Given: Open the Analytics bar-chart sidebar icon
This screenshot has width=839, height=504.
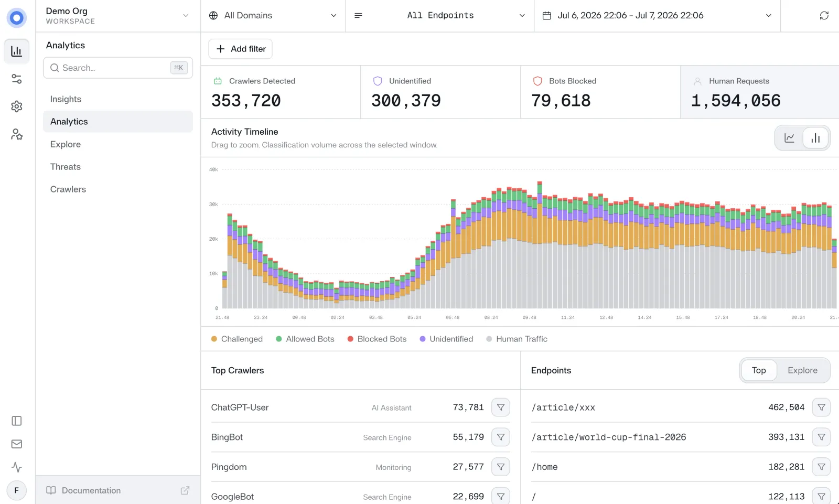Looking at the screenshot, I should pos(17,51).
